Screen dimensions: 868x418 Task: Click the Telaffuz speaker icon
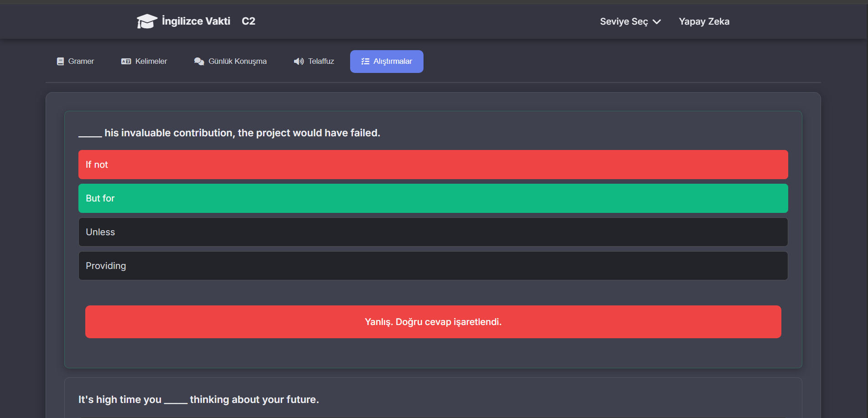pos(299,62)
